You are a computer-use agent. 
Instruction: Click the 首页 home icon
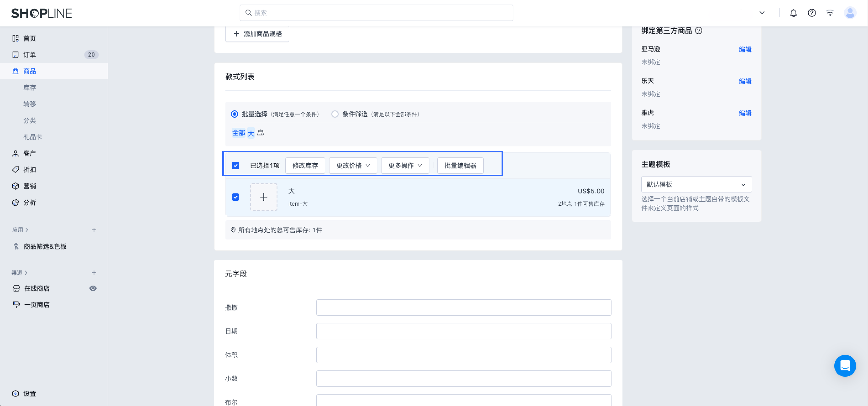[16, 38]
